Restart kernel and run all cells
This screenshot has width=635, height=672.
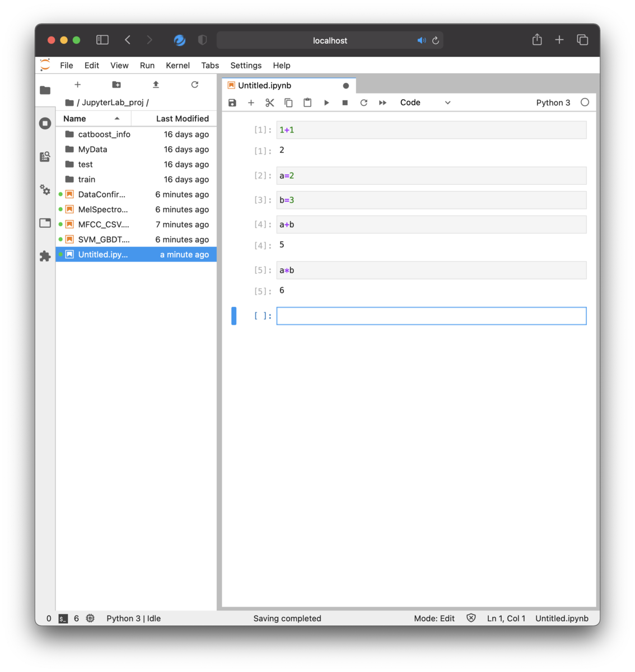[x=383, y=102]
